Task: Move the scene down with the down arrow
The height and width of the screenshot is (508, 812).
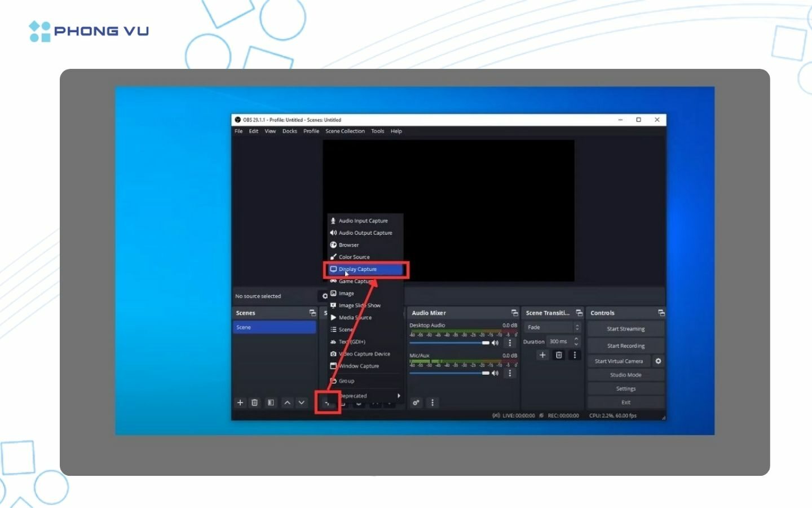Action: [x=302, y=402]
